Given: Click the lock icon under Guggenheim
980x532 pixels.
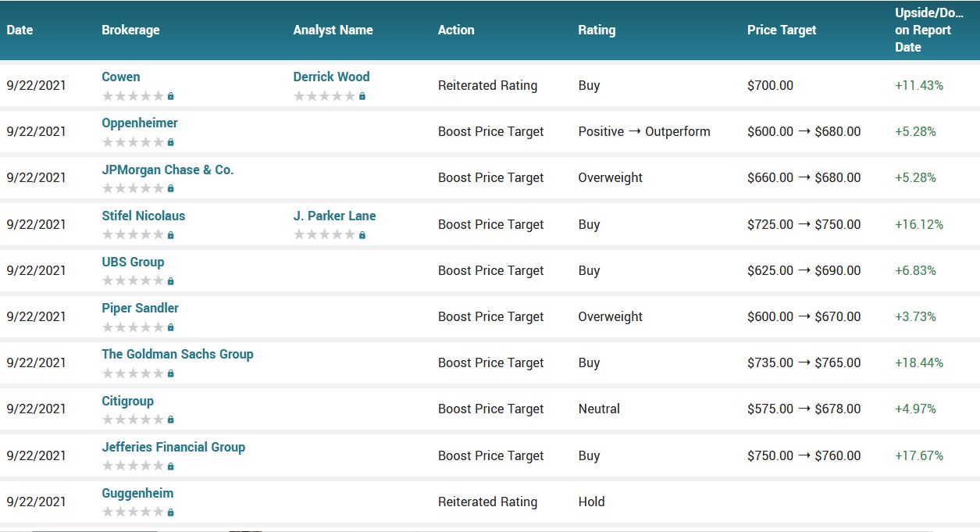Looking at the screenshot, I should (171, 512).
